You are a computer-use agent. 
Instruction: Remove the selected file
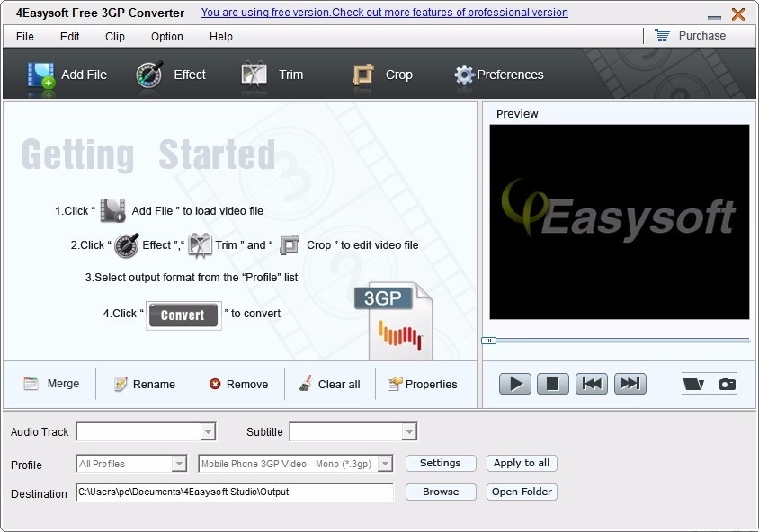(x=238, y=384)
